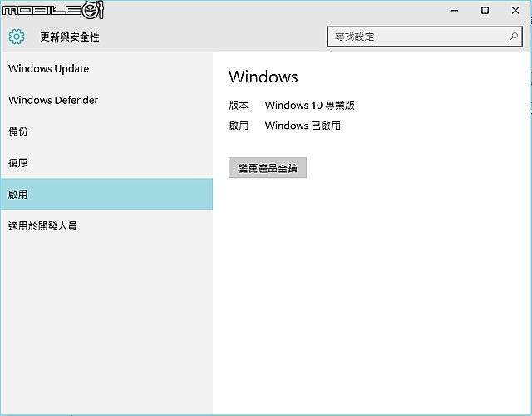Select 備份 in the sidebar
532x416 pixels.
pos(106,131)
